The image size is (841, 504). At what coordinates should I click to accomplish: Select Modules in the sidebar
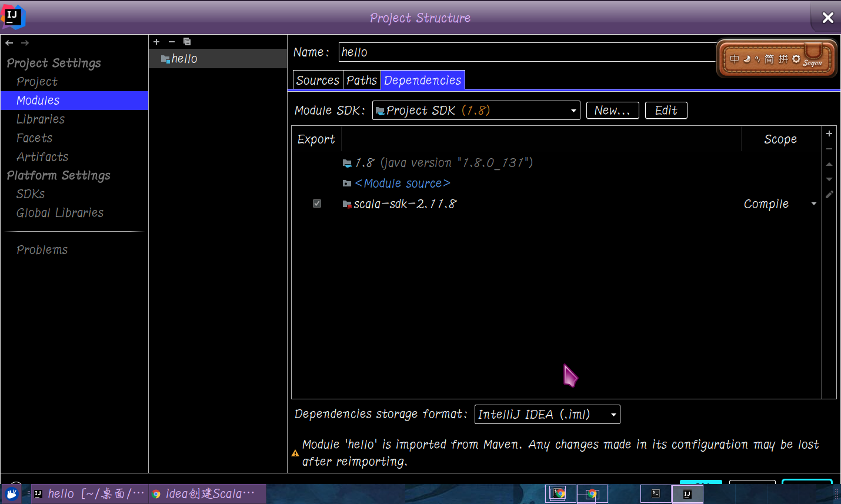coord(74,101)
